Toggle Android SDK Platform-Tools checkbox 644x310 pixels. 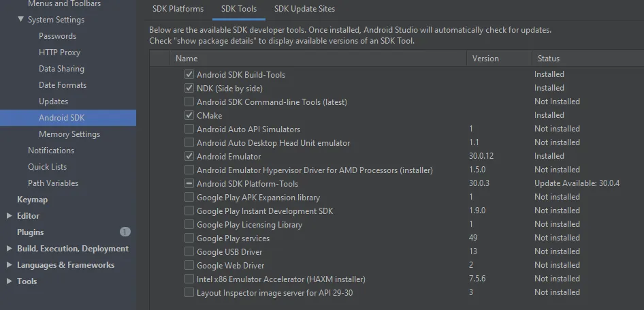click(x=189, y=183)
